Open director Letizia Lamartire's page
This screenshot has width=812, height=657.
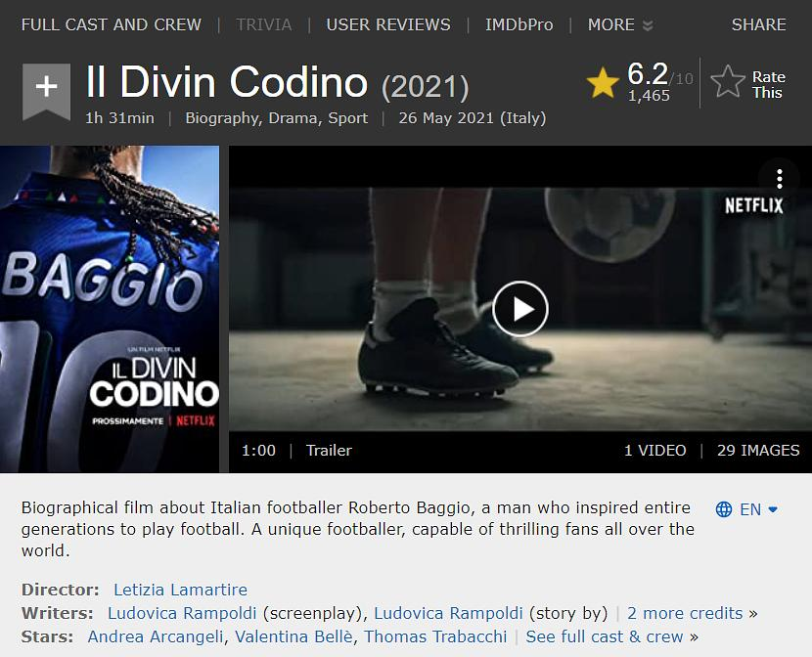(180, 590)
